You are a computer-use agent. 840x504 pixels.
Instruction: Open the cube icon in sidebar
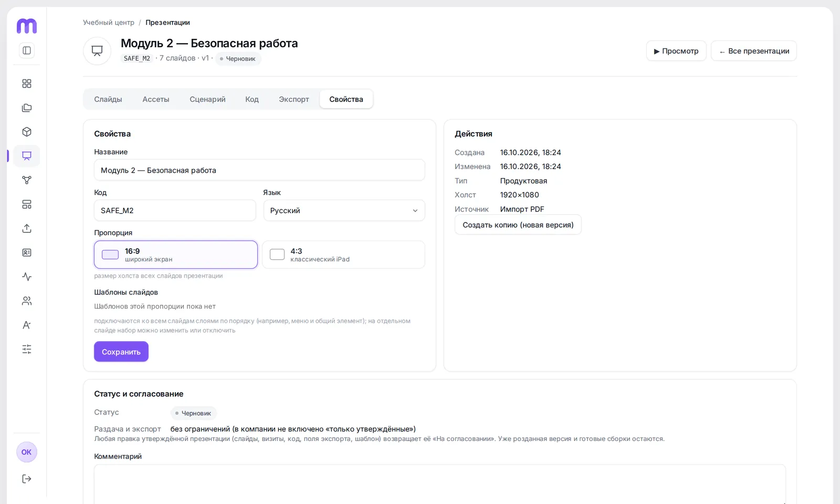[x=27, y=132]
